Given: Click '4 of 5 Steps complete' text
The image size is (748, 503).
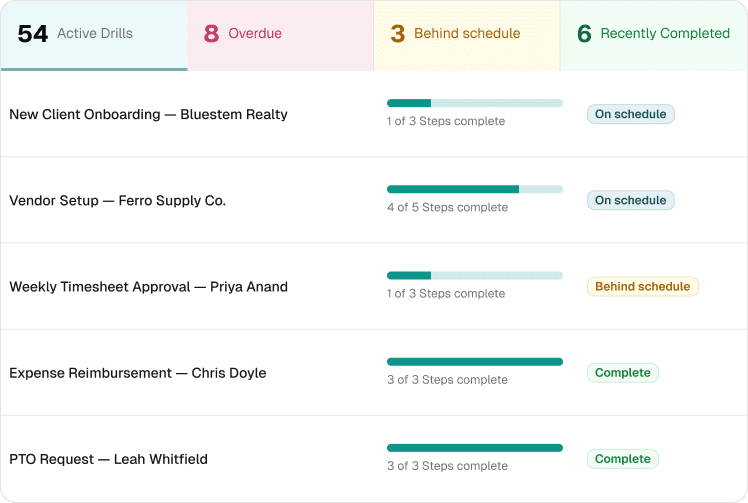Looking at the screenshot, I should coord(447,208).
